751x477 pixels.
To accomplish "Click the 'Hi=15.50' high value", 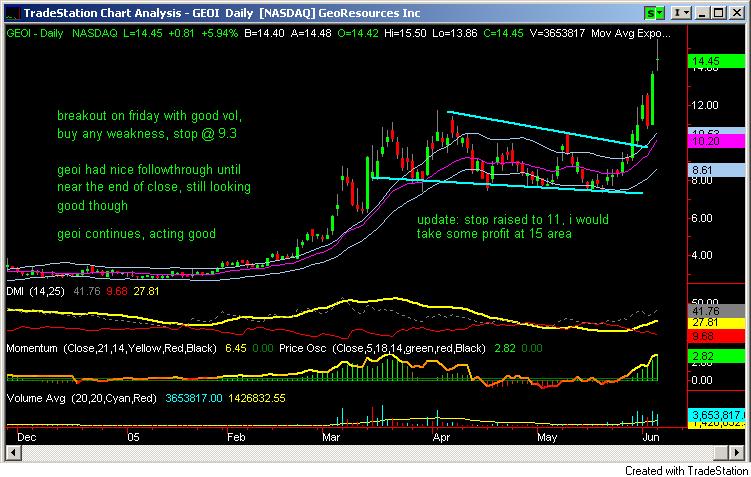I will coord(405,34).
